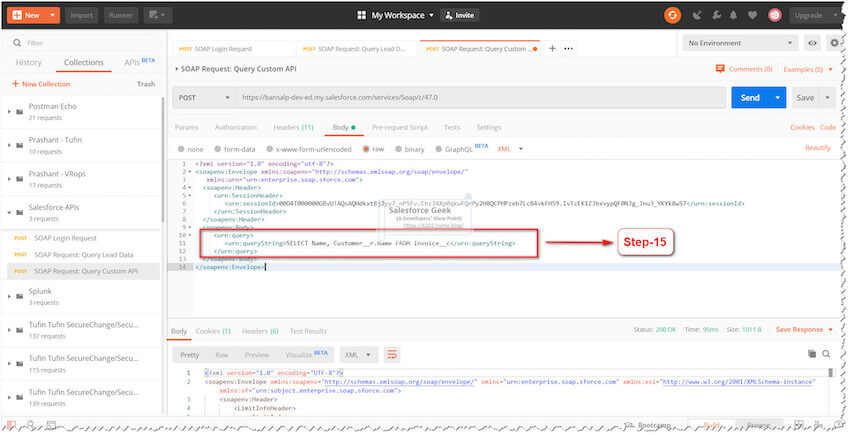Select the raw body radio option
The width and height of the screenshot is (850, 435).
pyautogui.click(x=366, y=149)
